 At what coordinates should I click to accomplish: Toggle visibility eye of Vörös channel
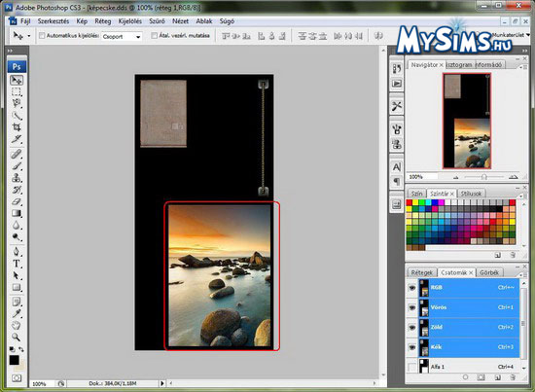412,307
